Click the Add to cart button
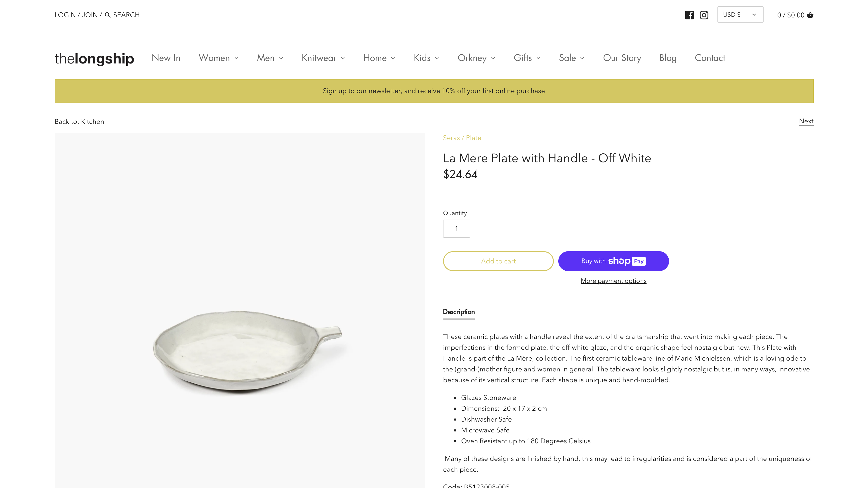This screenshot has width=868, height=488. coord(498,261)
